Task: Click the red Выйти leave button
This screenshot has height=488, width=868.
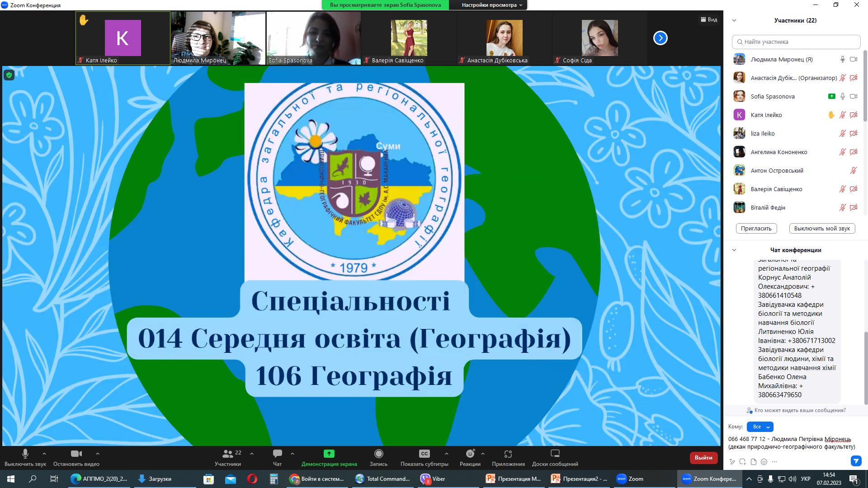Action: pos(703,458)
